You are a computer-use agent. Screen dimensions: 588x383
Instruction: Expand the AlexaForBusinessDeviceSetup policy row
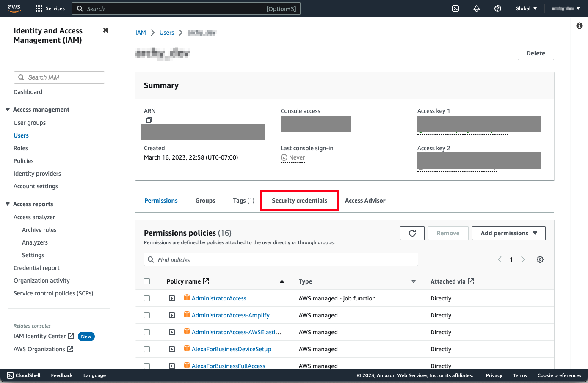tap(172, 349)
